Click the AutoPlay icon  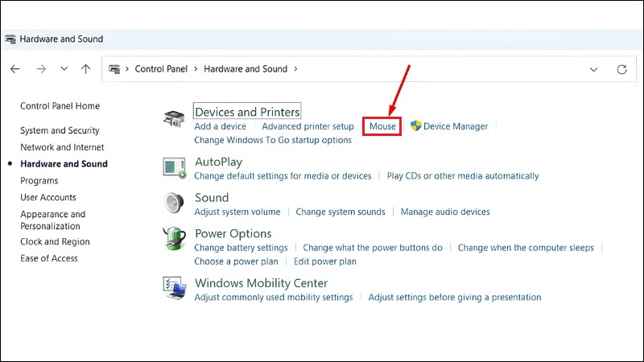pyautogui.click(x=175, y=168)
